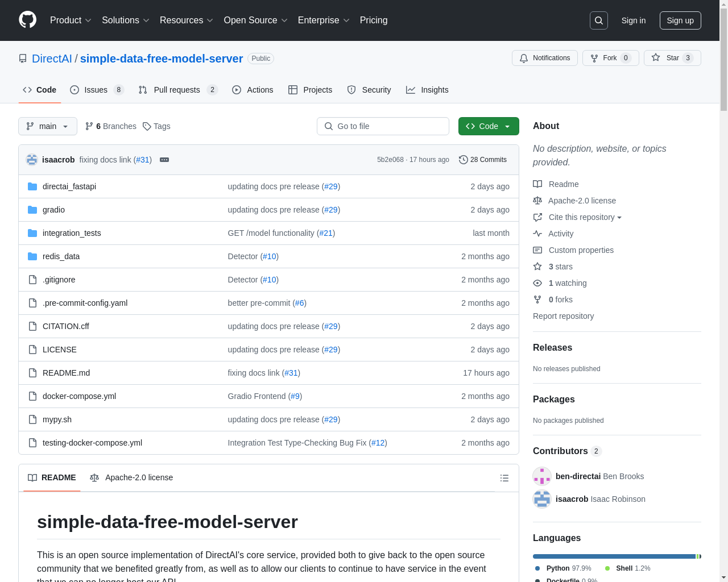Focus the Go to file field
The width and height of the screenshot is (728, 582).
[383, 126]
